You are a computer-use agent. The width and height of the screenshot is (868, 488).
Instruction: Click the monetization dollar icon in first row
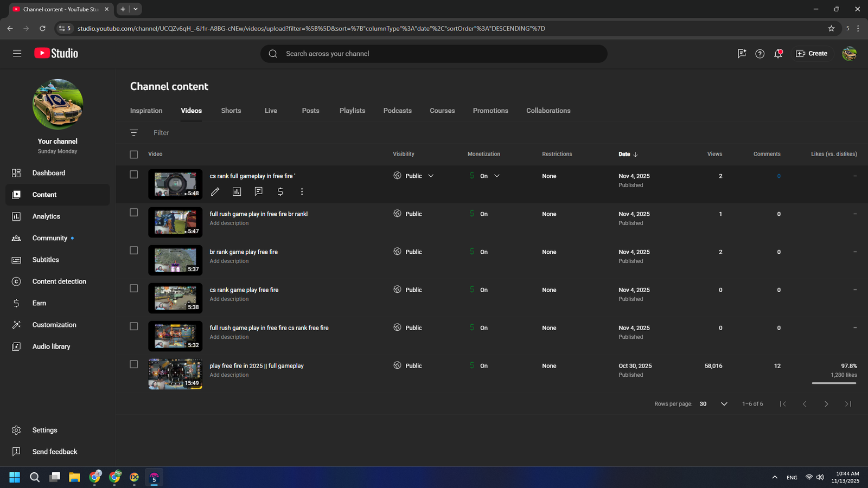[x=280, y=191]
